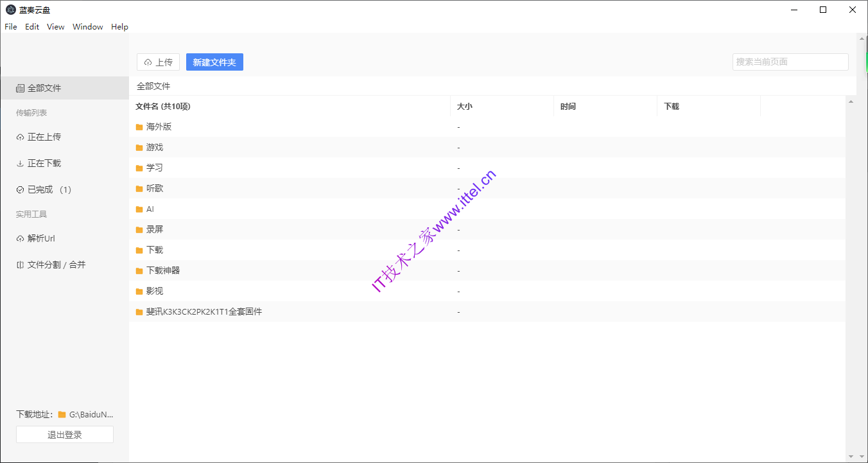Open the 下载神器 folder
Viewport: 868px width, 463px height.
163,270
